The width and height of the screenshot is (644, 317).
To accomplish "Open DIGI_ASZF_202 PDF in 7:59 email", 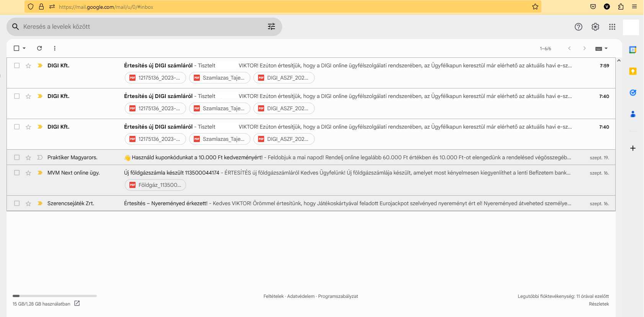I will click(284, 78).
